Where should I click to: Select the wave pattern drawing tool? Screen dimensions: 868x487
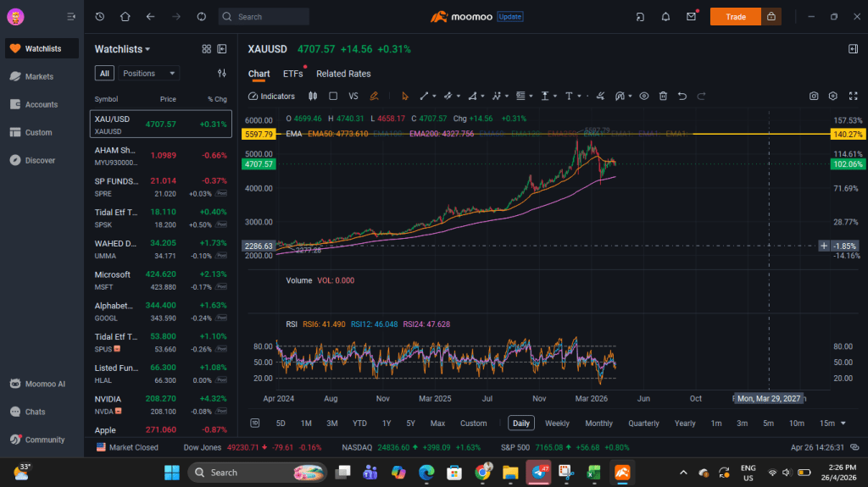(497, 97)
